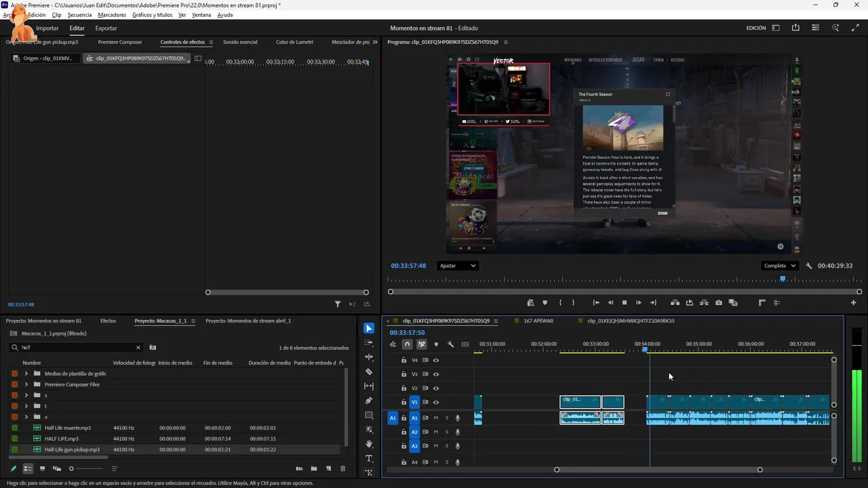Open the Completa playback resolution dropdown
The height and width of the screenshot is (488, 868).
779,266
